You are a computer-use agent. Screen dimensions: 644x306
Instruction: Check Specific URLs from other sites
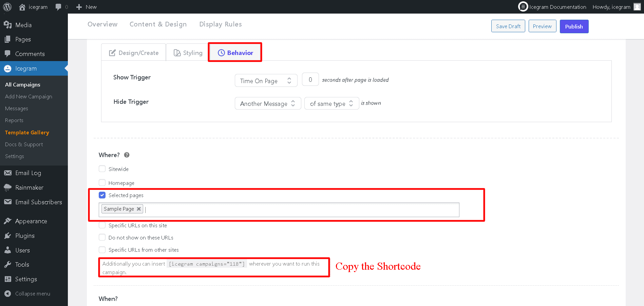pos(102,250)
